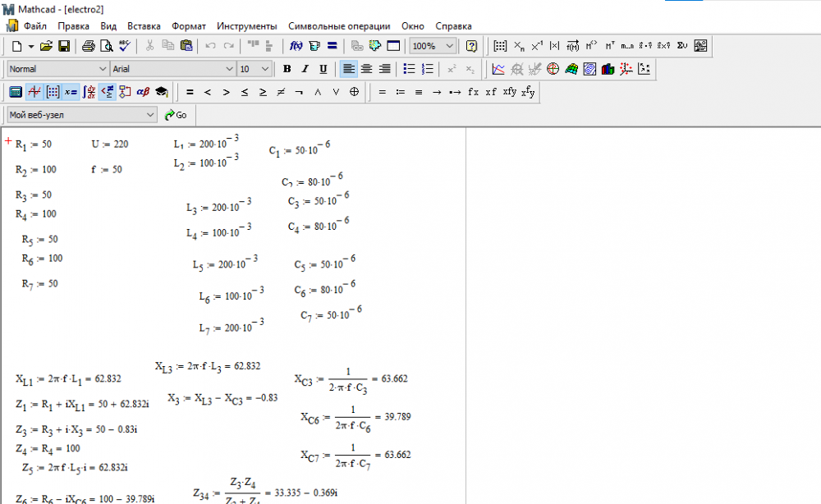
Task: Click the Go button
Action: click(176, 115)
